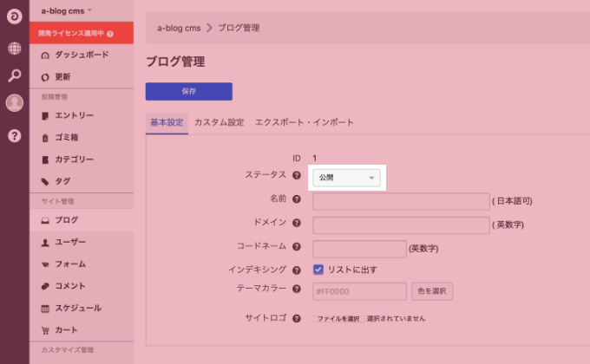Show help for ステータス field
The height and width of the screenshot is (364, 590).
[x=297, y=176]
